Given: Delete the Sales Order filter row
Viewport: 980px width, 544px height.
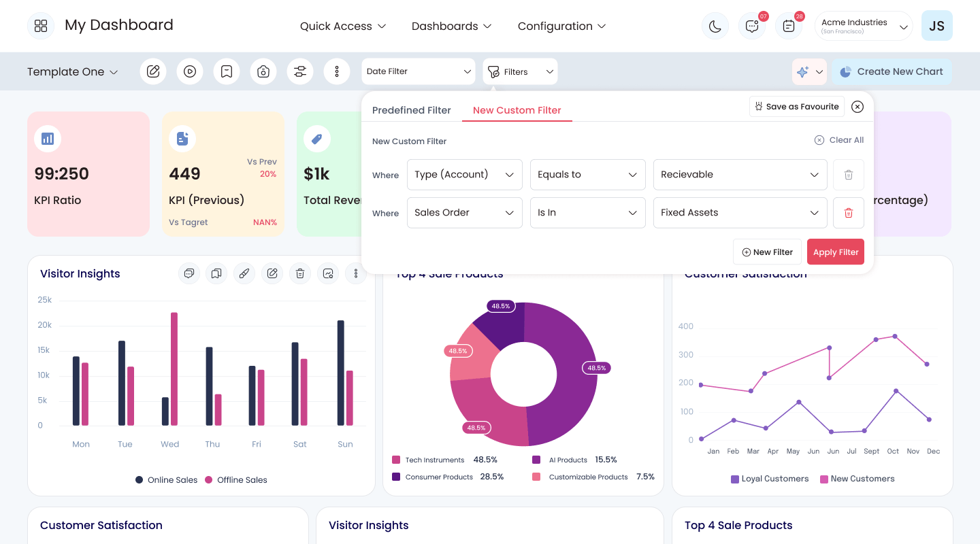Looking at the screenshot, I should (x=849, y=213).
